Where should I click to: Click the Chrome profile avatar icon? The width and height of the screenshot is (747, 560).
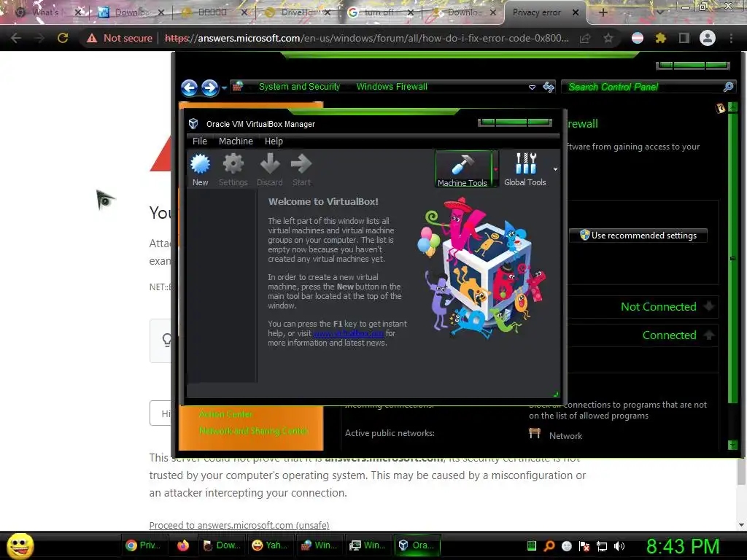(x=708, y=38)
